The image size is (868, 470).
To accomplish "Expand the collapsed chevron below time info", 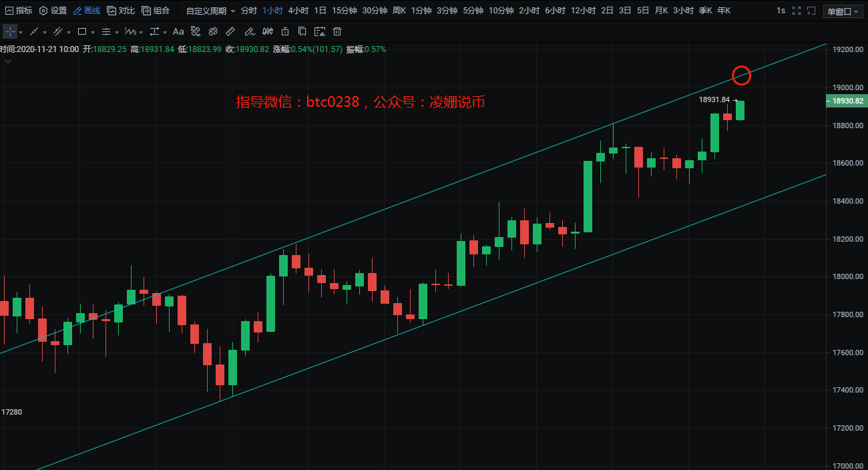I will point(8,61).
